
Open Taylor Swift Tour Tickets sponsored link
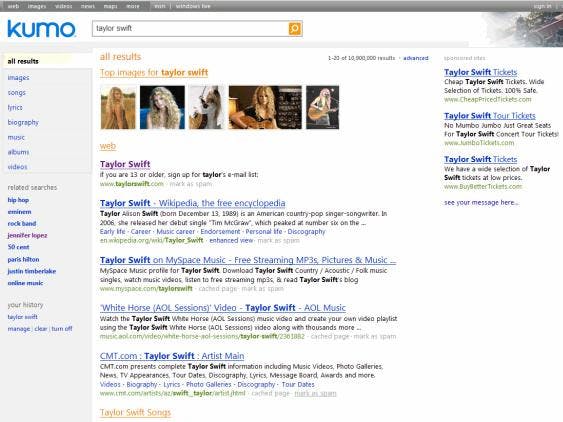(x=490, y=116)
